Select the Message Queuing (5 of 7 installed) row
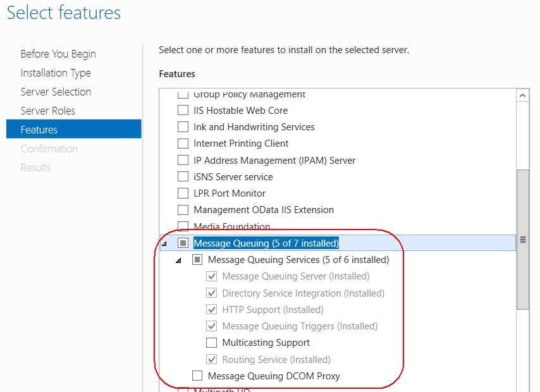 point(338,243)
